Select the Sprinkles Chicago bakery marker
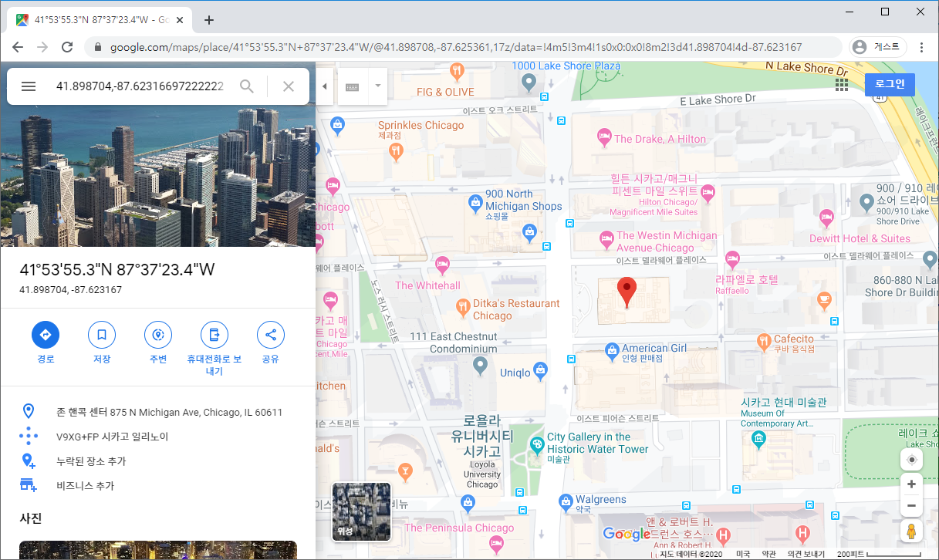This screenshot has height=560, width=939. pos(397,152)
